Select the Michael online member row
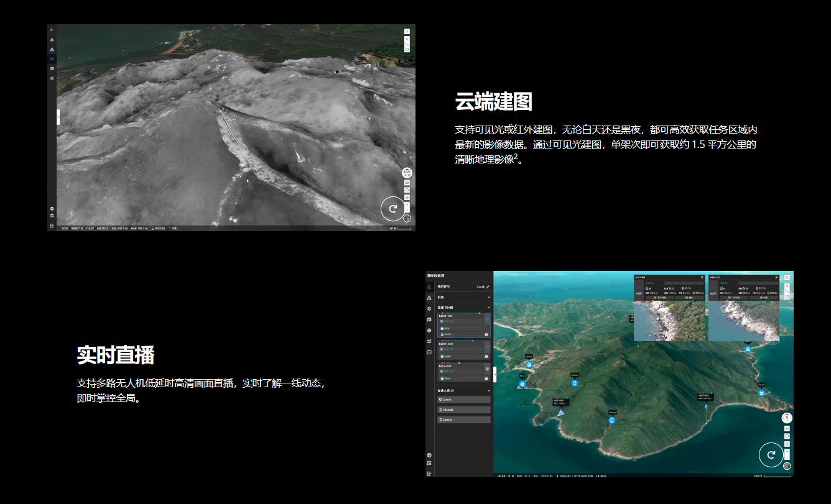Image resolution: width=831 pixels, height=504 pixels. click(x=464, y=410)
